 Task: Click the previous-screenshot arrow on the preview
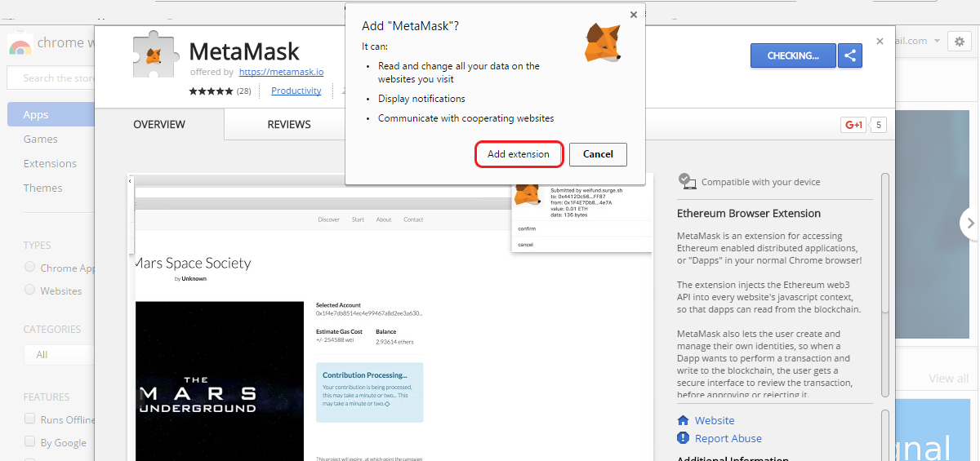[x=131, y=181]
